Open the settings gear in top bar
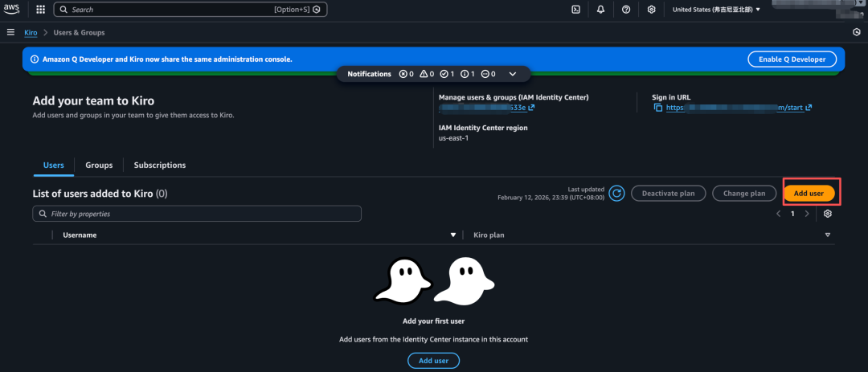The height and width of the screenshot is (372, 868). click(652, 10)
